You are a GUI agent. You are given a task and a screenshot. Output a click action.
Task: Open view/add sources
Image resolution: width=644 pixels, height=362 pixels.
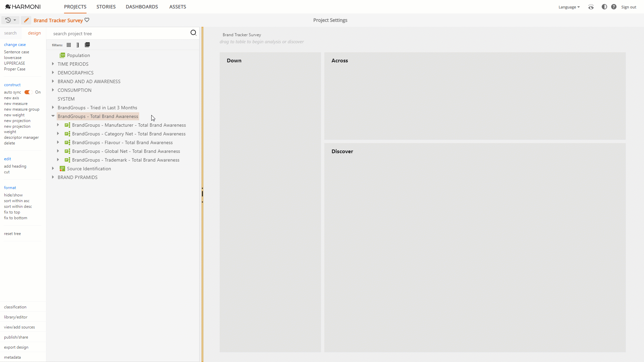click(x=19, y=327)
